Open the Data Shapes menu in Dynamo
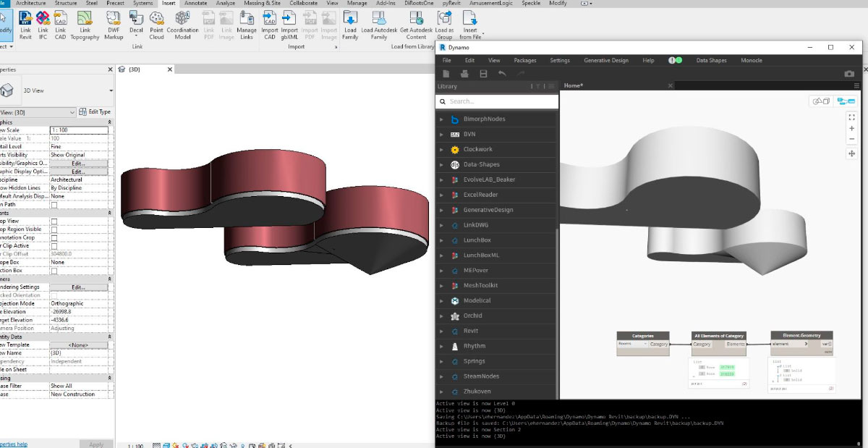Screen dimensions: 868x448 pos(711,60)
